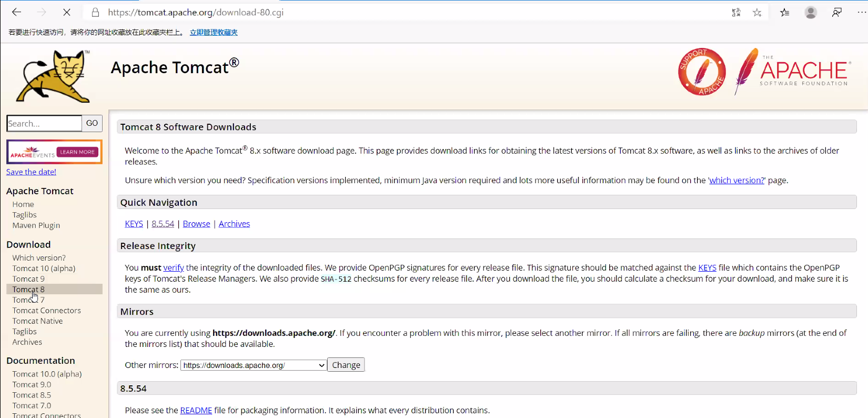The image size is (868, 418).
Task: Open the README file link
Action: pos(196,410)
